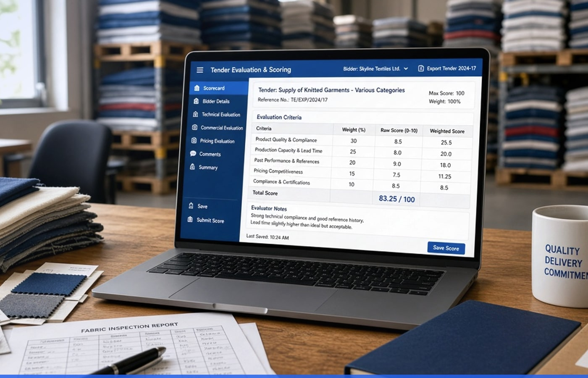The width and height of the screenshot is (588, 378).
Task: Click the Comments speech bubble icon
Action: pyautogui.click(x=193, y=154)
